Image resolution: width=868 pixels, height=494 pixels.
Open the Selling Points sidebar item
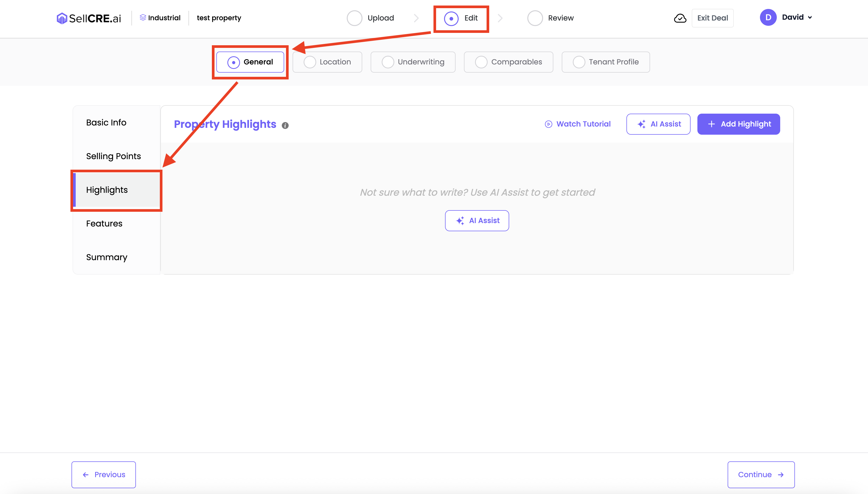(113, 156)
